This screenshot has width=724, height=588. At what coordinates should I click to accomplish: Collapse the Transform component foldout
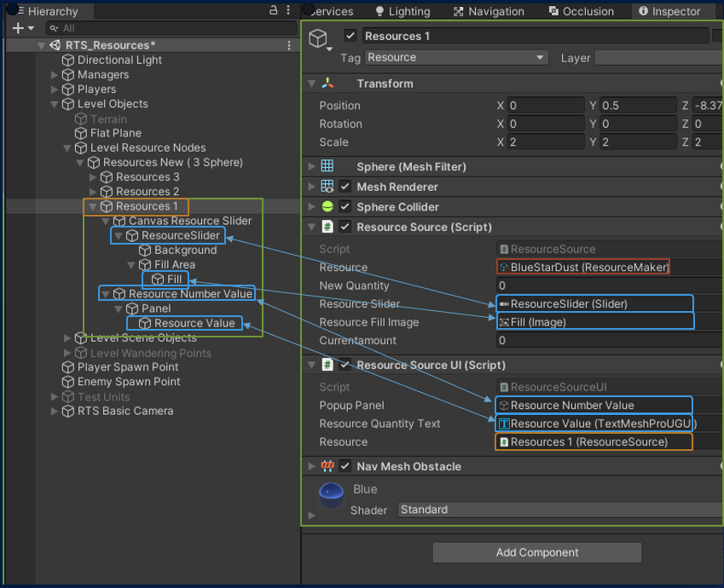click(311, 83)
